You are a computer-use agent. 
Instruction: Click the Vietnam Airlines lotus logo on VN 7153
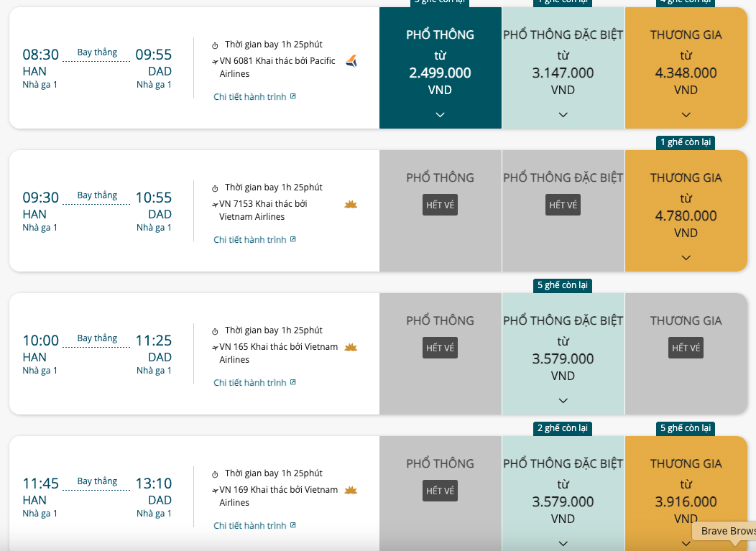351,205
